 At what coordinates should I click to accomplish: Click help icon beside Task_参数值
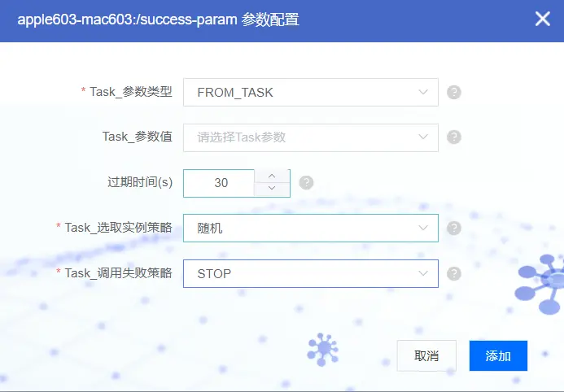click(454, 137)
